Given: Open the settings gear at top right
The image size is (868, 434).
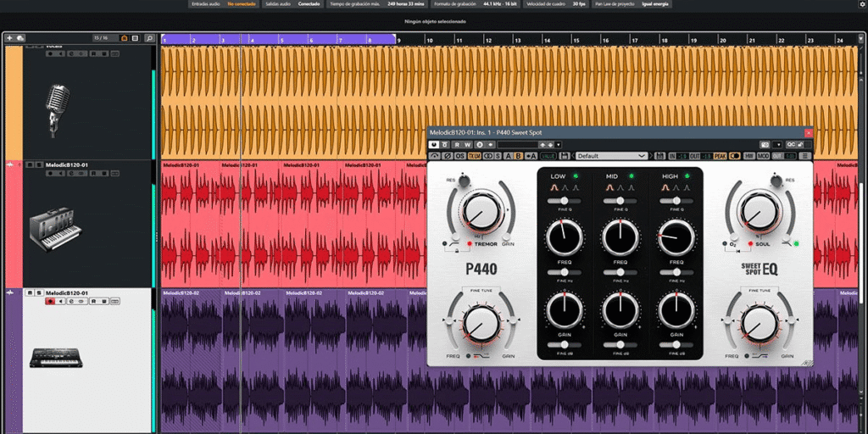Looking at the screenshot, I should tap(864, 4).
